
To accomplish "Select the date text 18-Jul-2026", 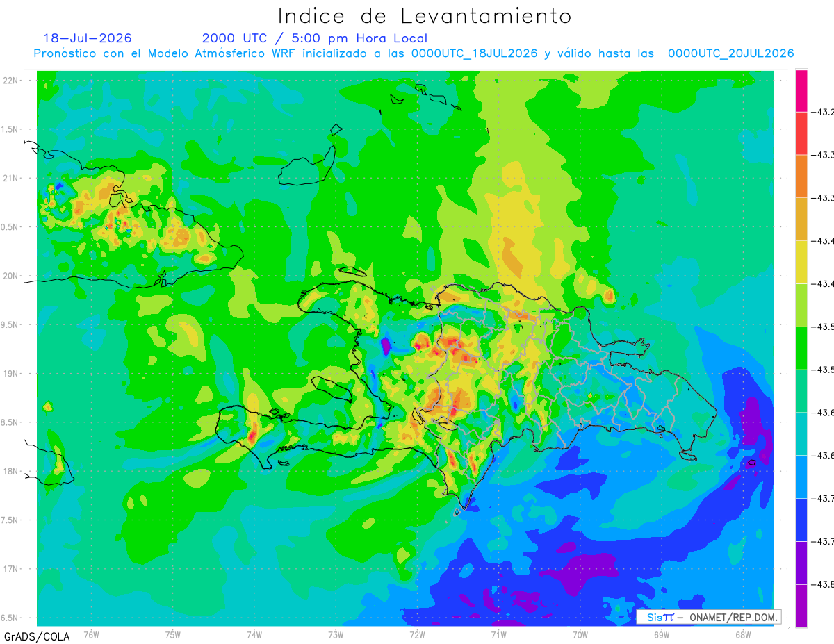I will [88, 38].
